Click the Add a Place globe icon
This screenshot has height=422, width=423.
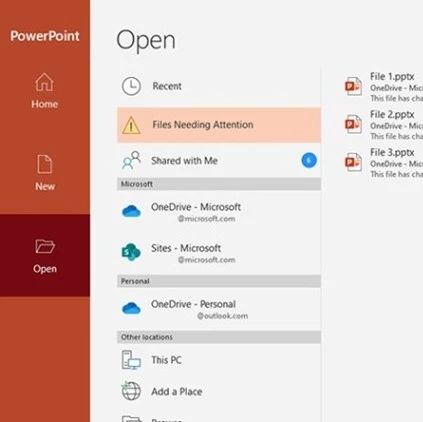[131, 391]
